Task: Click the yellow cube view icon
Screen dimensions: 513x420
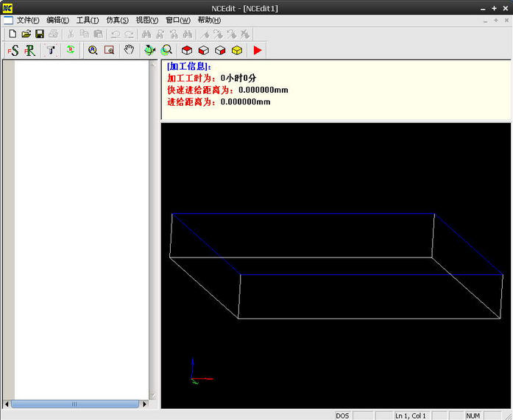Action: 237,50
